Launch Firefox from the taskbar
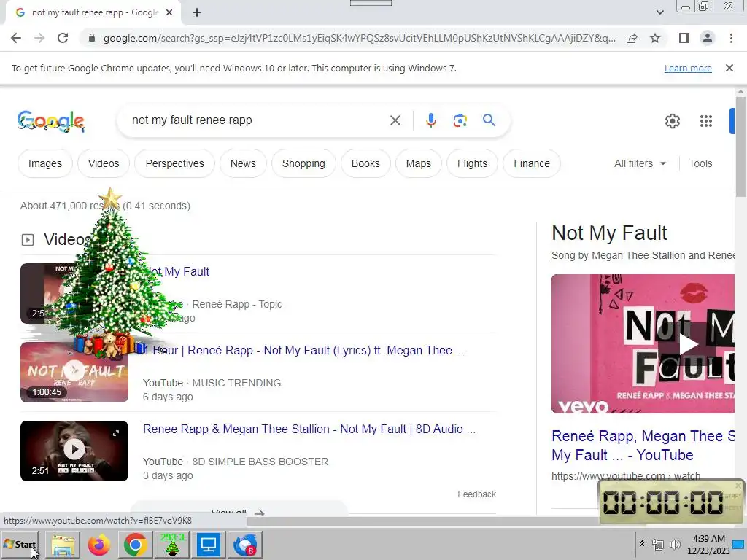The image size is (747, 560). 99,545
